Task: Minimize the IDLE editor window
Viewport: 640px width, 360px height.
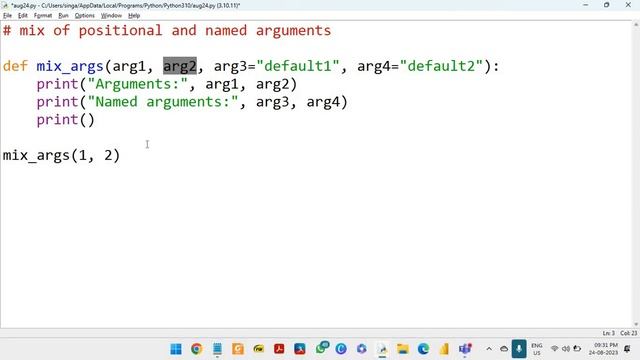Action: pyautogui.click(x=586, y=5)
